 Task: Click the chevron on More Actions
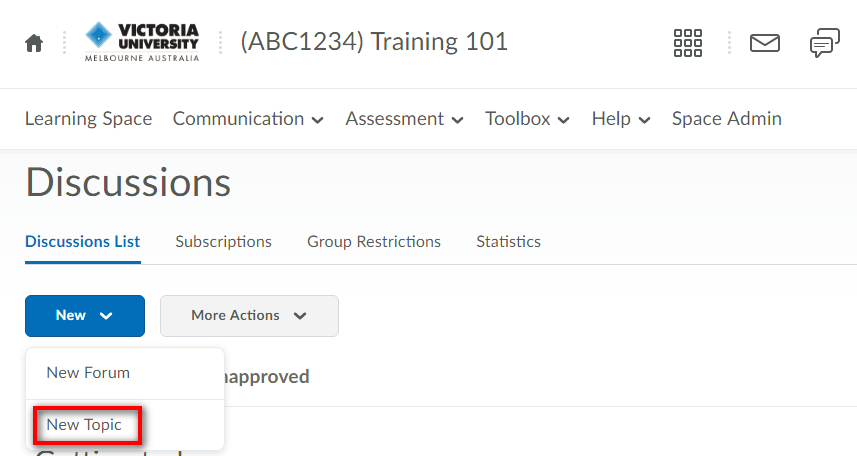[300, 315]
